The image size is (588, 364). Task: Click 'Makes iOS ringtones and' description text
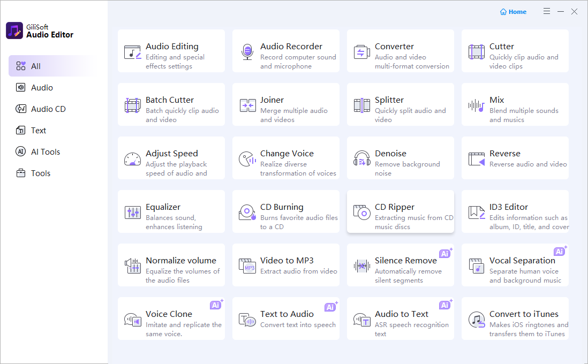click(x=529, y=324)
